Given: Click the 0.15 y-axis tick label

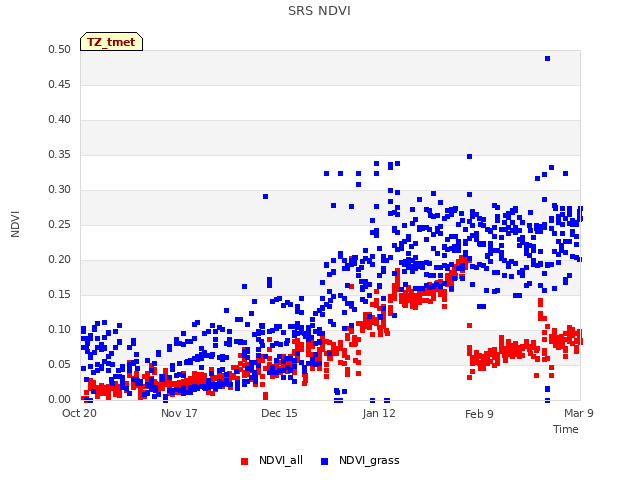Looking at the screenshot, I should [59, 295].
